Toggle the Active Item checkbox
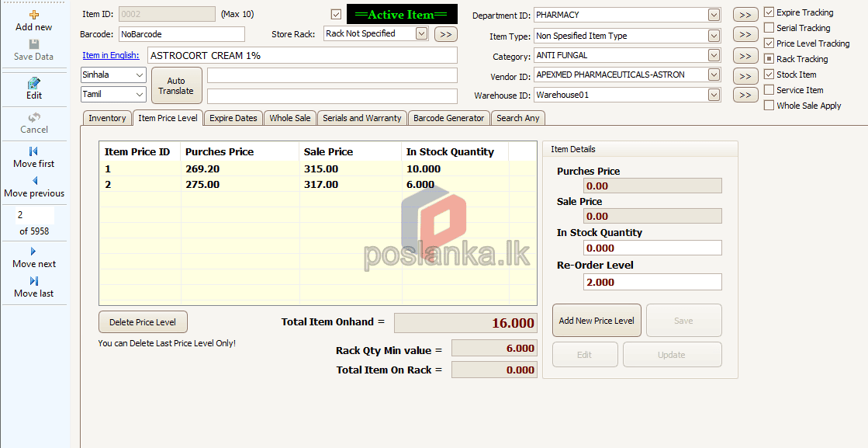 click(x=335, y=15)
